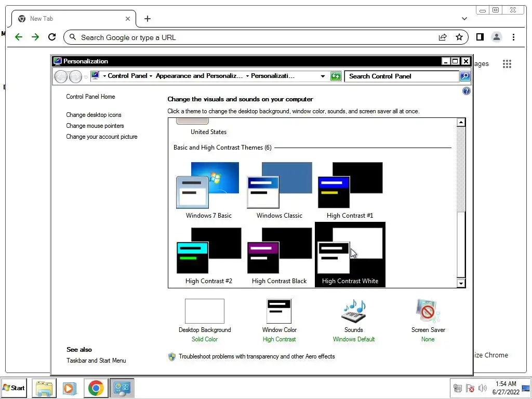Viewport: 532px width, 399px height.
Task: Focus Search Control Panel field
Action: [402, 76]
